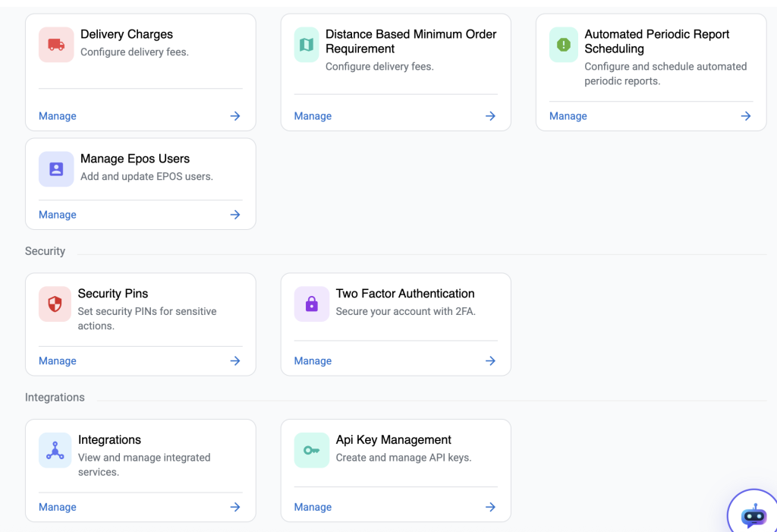Open Manage link for Automated Periodic Report Scheduling

[568, 116]
